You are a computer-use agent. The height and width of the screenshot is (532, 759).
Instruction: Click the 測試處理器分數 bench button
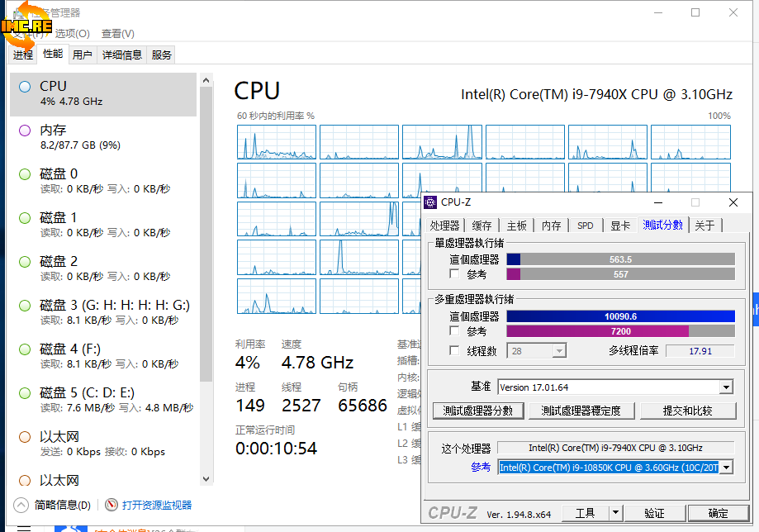coord(477,411)
